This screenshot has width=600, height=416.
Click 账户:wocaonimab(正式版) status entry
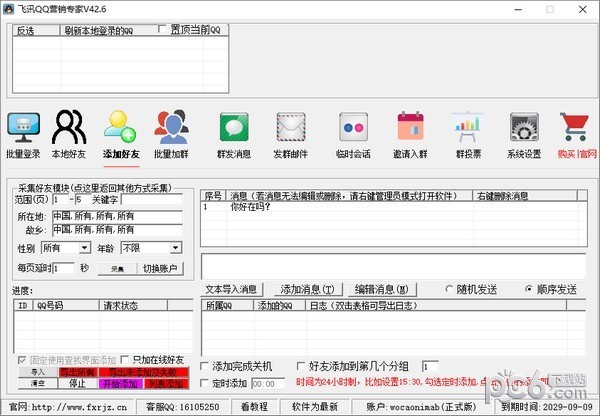[x=421, y=407]
